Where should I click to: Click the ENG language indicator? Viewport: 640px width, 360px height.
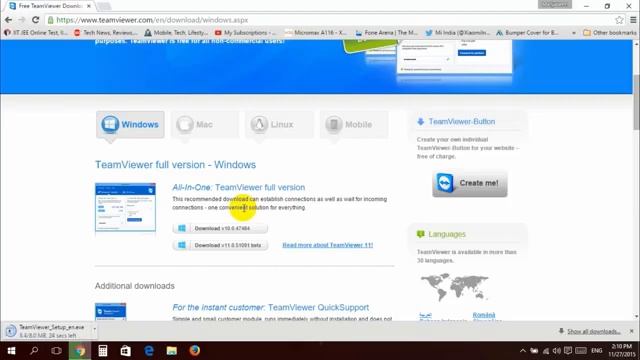596,351
